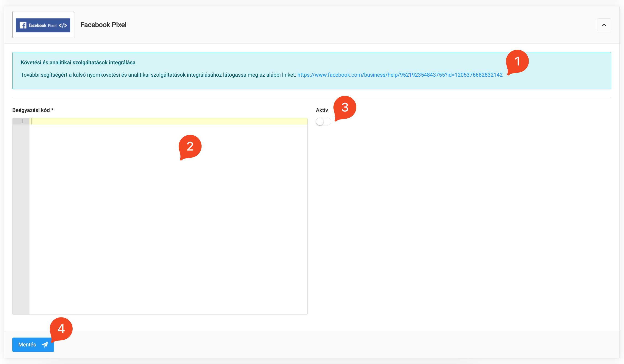Click the Facebook Pixel logo thumbnail

(43, 25)
